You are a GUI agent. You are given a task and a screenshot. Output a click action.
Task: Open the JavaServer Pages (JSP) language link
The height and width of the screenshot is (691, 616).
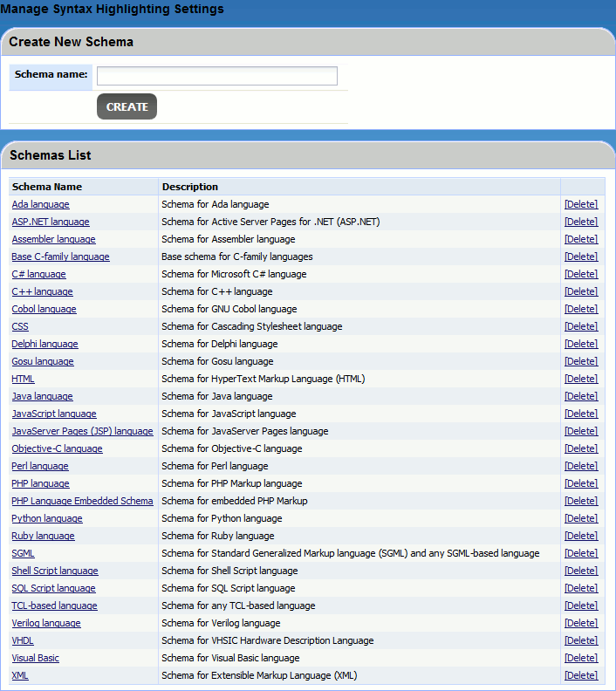click(x=82, y=431)
